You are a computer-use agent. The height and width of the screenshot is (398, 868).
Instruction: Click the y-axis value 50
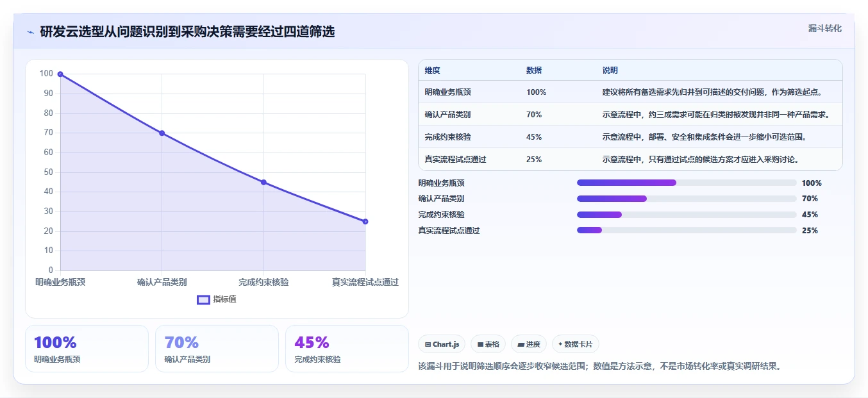click(48, 172)
